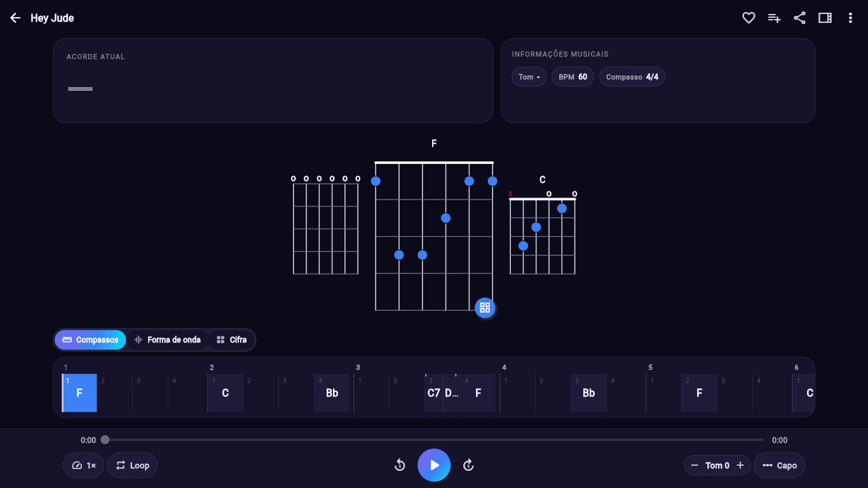This screenshot has width=868, height=488.
Task: Switch to the Compassos view
Action: [x=90, y=340]
